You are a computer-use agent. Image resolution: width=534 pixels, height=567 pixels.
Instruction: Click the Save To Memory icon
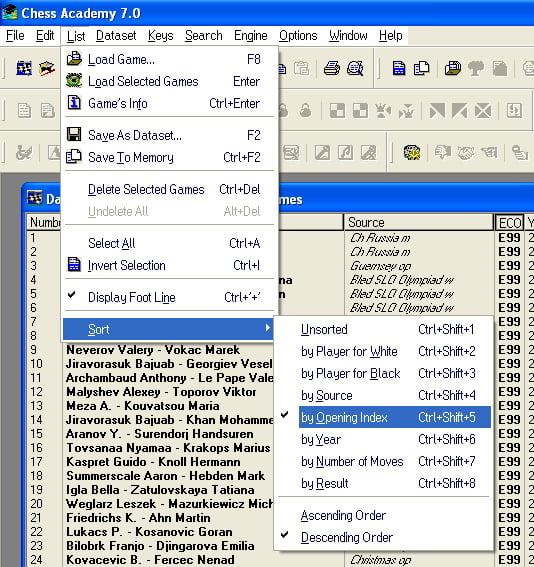[74, 157]
